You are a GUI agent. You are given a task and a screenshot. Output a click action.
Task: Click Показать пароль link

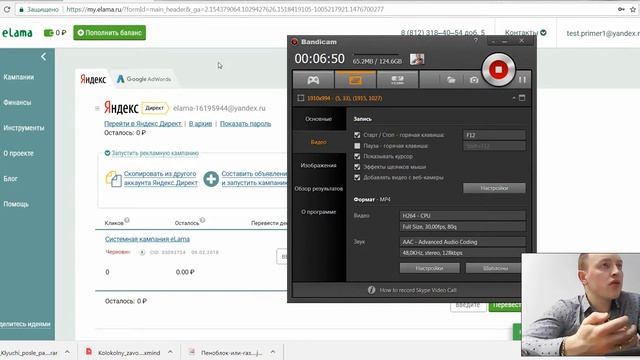point(245,124)
